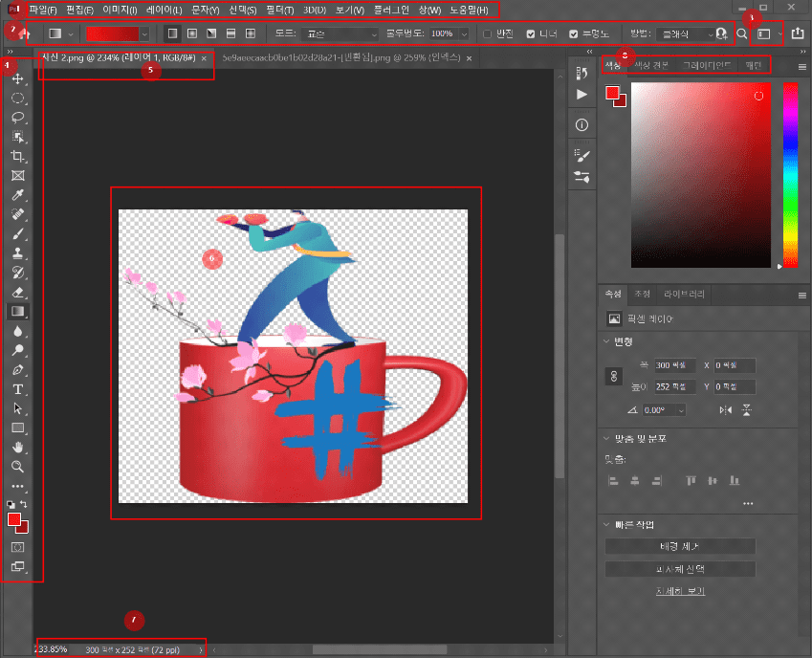Select the Healing Brush tool
Image resolution: width=812 pixels, height=658 pixels.
(x=17, y=214)
